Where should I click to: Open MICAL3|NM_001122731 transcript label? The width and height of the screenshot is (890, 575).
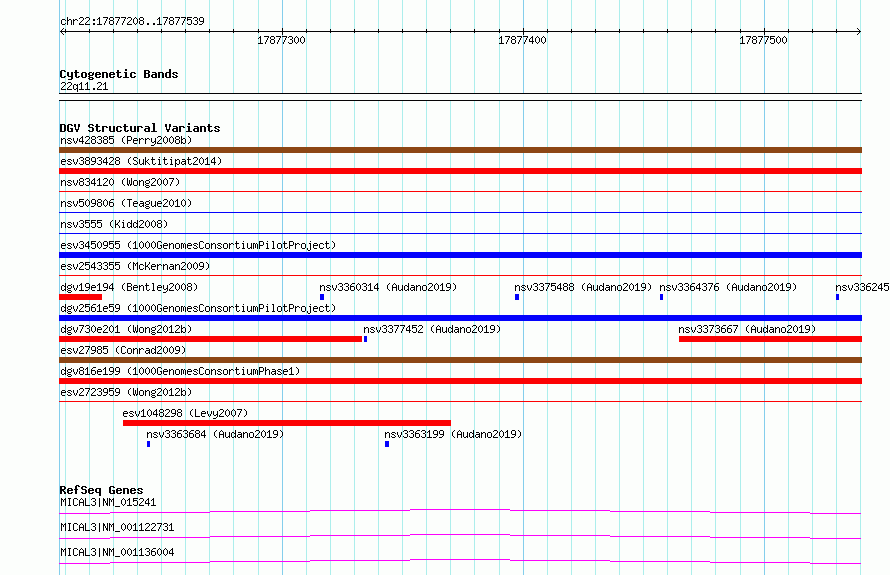click(117, 527)
